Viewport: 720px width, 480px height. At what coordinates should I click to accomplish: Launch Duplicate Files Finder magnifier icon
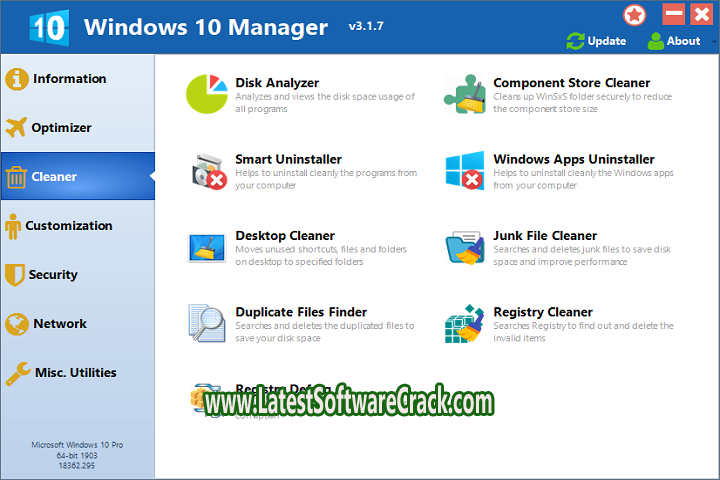[207, 323]
